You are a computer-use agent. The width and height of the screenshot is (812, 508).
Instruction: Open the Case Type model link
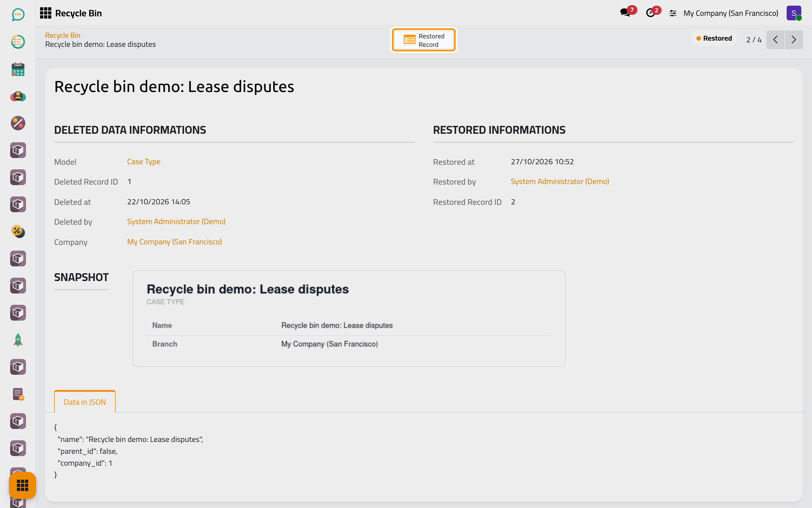click(x=144, y=162)
